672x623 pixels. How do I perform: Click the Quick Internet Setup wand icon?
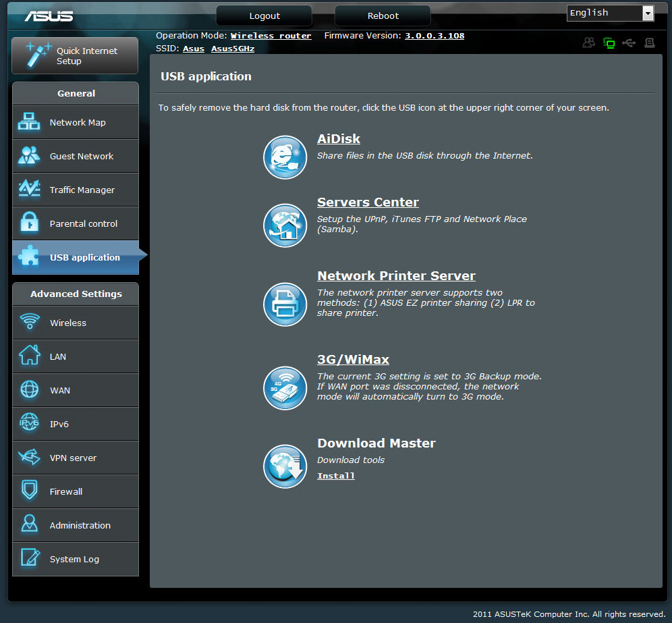point(38,55)
